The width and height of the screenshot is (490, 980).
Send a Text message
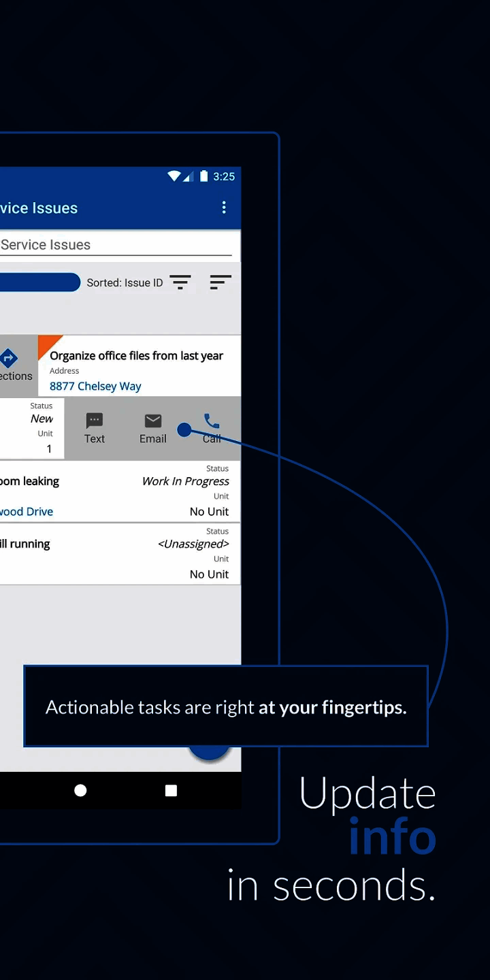(x=95, y=429)
